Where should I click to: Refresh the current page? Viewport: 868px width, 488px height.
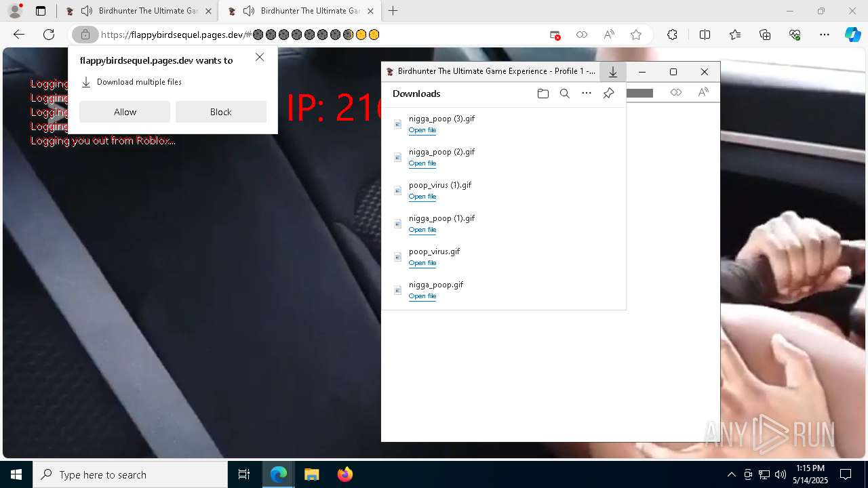pos(49,35)
